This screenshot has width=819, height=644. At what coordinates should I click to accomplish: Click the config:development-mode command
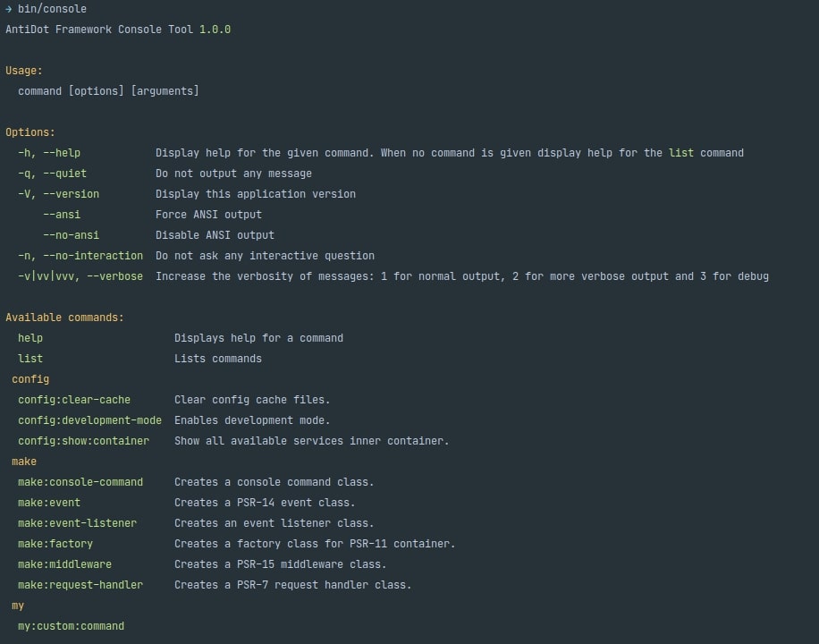click(x=89, y=420)
